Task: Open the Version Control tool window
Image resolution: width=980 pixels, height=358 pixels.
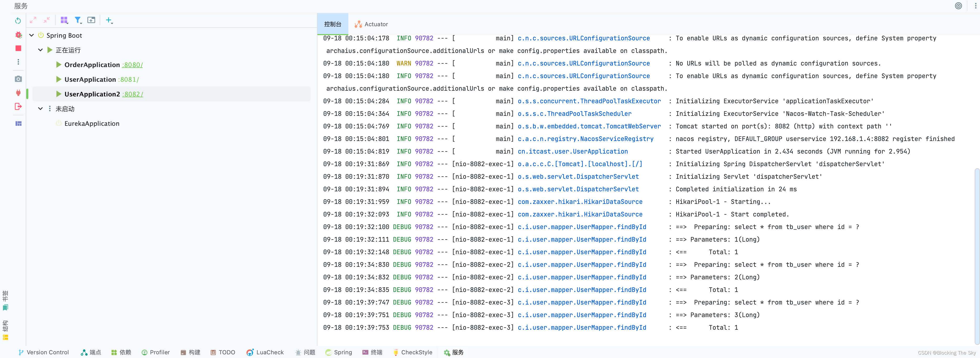Action: [x=43, y=352]
